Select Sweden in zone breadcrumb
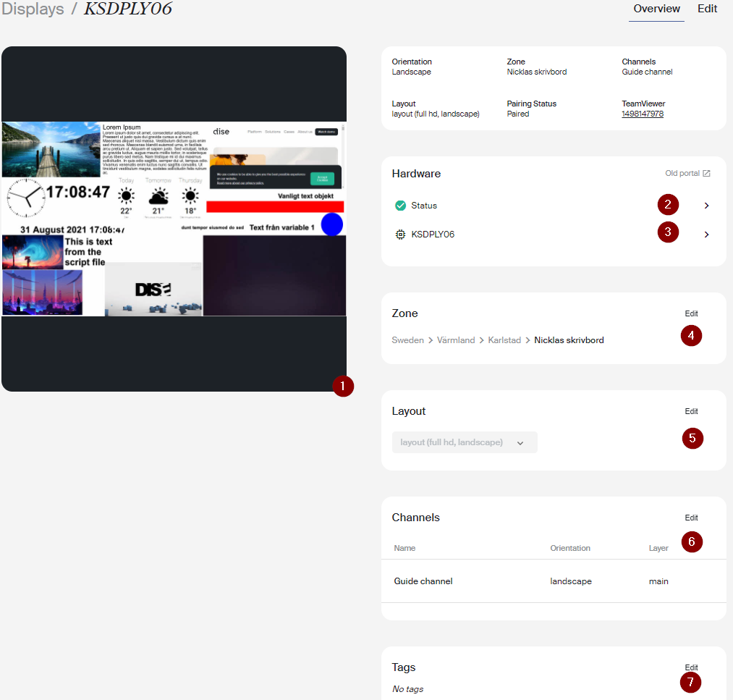The width and height of the screenshot is (733, 700). [407, 340]
